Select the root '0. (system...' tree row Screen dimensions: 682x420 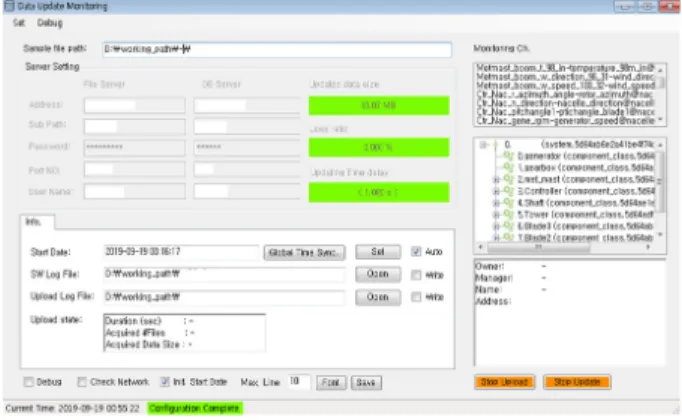click(579, 144)
